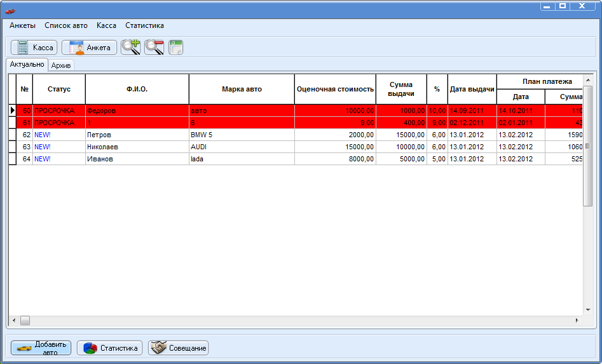The height and width of the screenshot is (364, 602).
Task: Click the horizontal scrollbar right arrow
Action: tap(577, 321)
